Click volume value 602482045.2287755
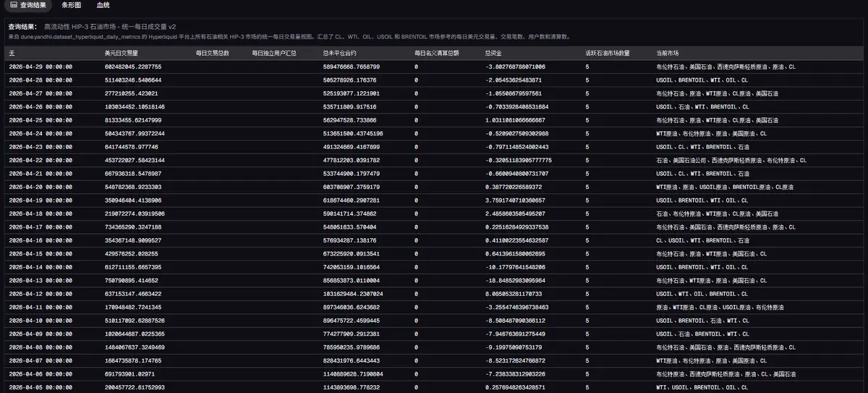 coord(132,67)
